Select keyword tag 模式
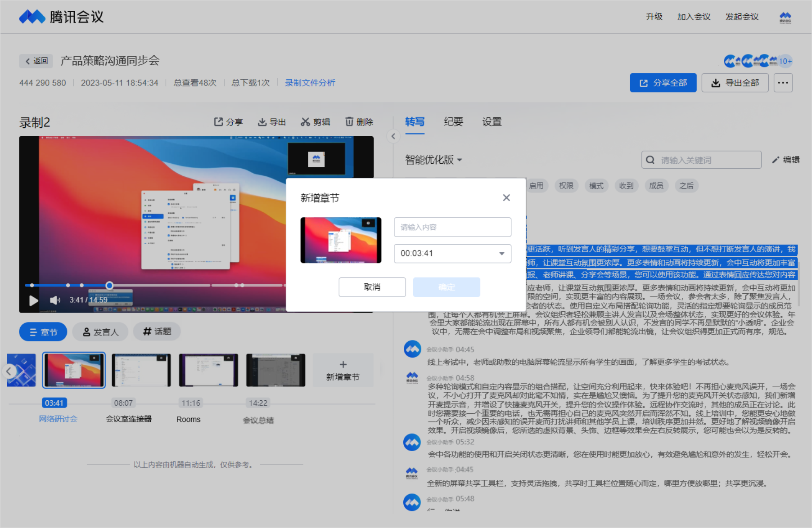This screenshot has height=528, width=812. [x=596, y=186]
